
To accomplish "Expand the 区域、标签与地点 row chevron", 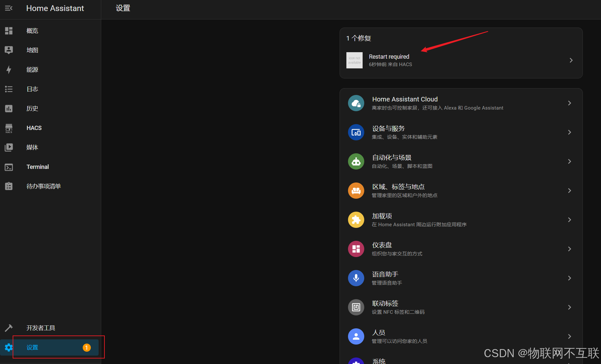I will click(570, 191).
